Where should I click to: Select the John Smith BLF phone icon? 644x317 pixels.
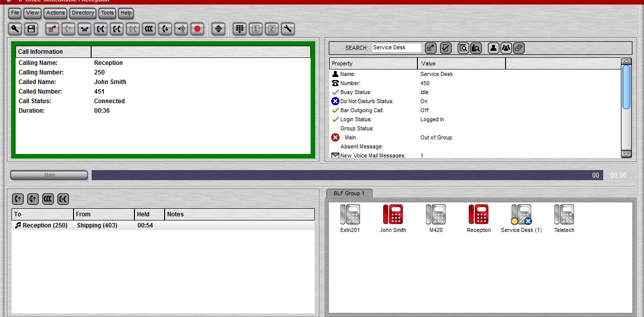coord(393,215)
